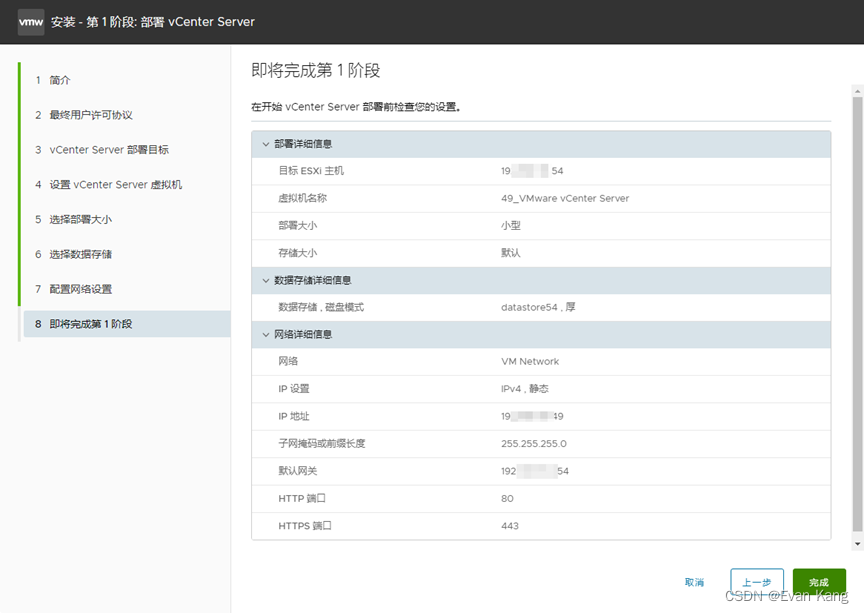The width and height of the screenshot is (864, 613).
Task: Return to step 7 配置网络设置
Action: [80, 289]
